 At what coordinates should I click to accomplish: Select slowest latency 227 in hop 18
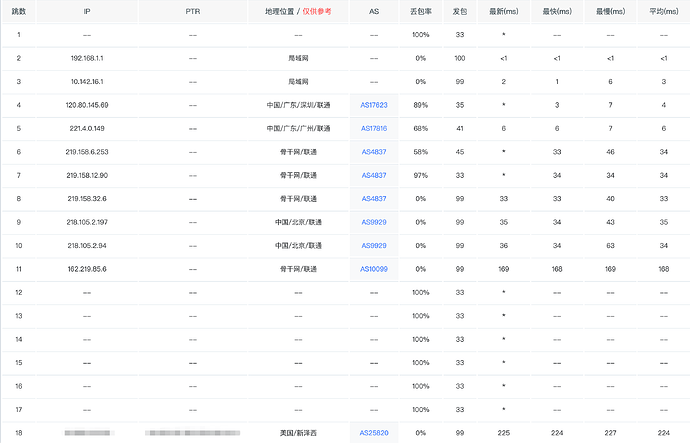click(610, 433)
